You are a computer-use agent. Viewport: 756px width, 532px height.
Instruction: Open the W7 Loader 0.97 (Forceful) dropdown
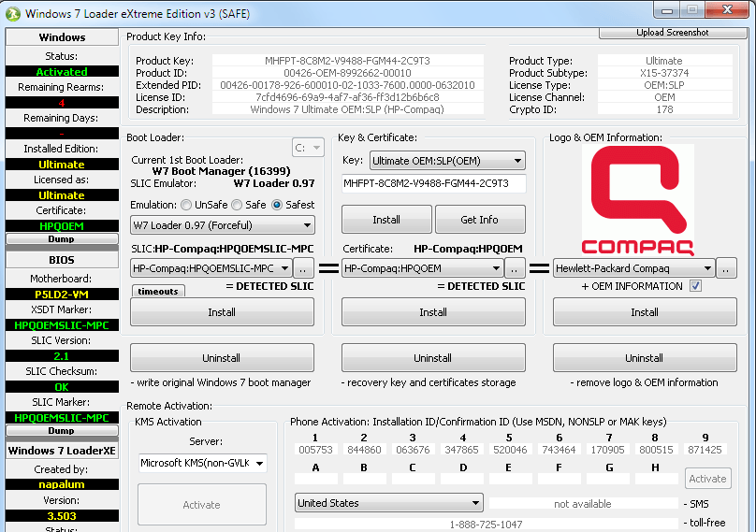(x=223, y=225)
